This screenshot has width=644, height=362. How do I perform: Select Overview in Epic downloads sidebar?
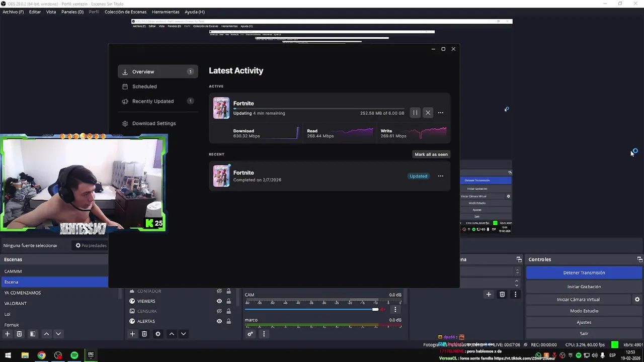158,72
